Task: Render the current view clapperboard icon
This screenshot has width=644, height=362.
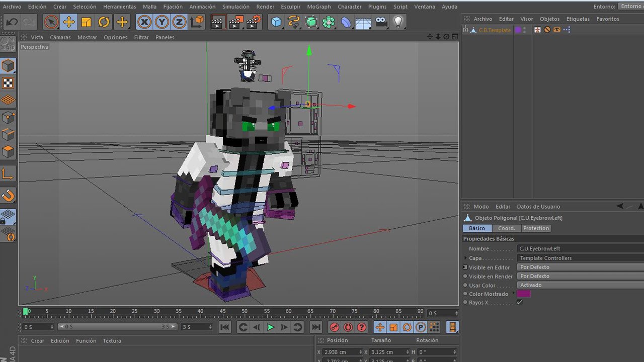Action: (218, 22)
